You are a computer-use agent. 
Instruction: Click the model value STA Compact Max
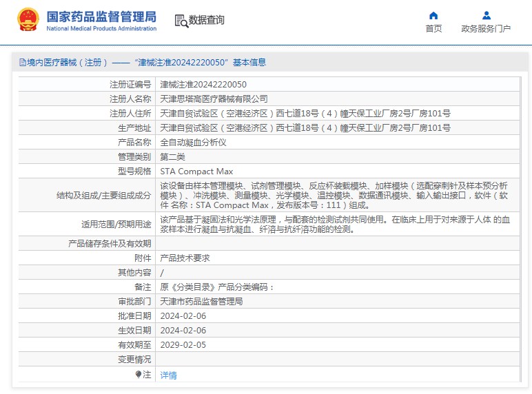pyautogui.click(x=196, y=172)
